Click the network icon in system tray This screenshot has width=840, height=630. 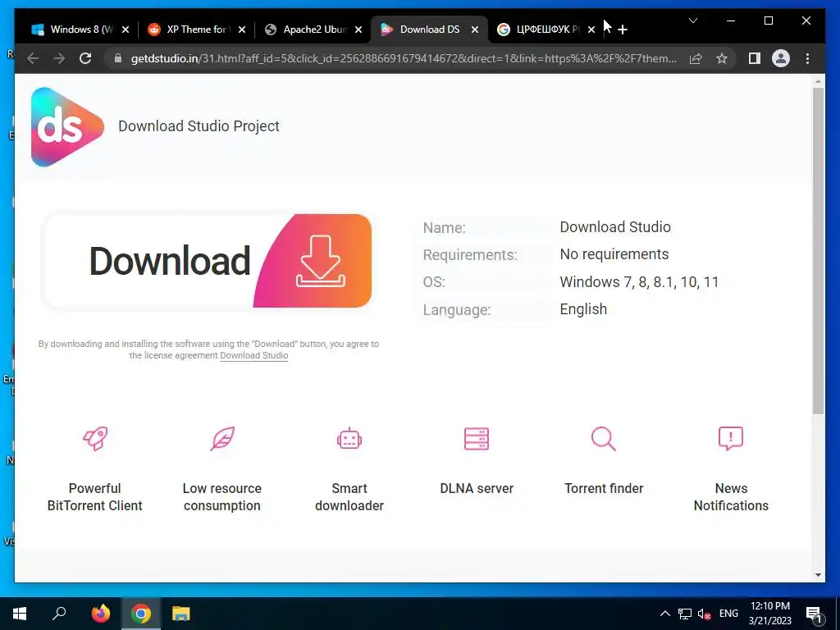[x=685, y=614]
